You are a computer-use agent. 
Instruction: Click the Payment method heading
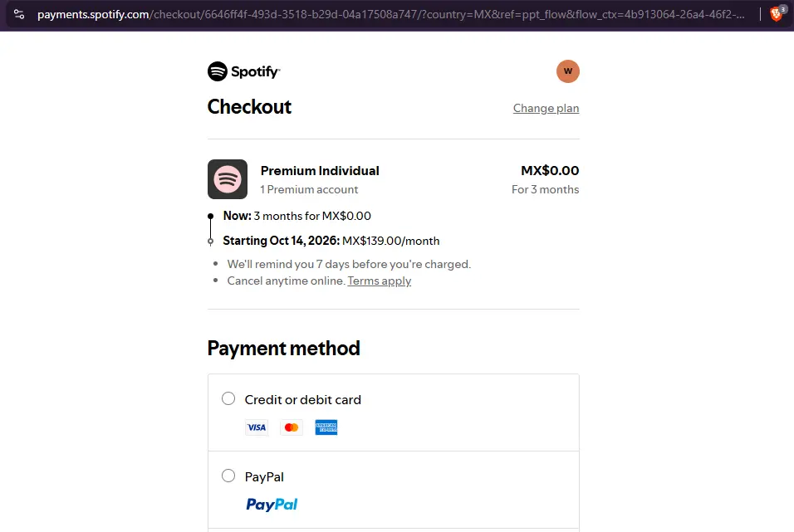283,349
